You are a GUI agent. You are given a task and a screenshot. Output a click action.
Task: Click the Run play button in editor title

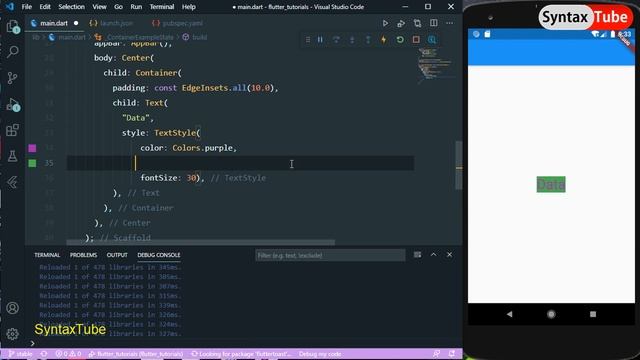(385, 23)
